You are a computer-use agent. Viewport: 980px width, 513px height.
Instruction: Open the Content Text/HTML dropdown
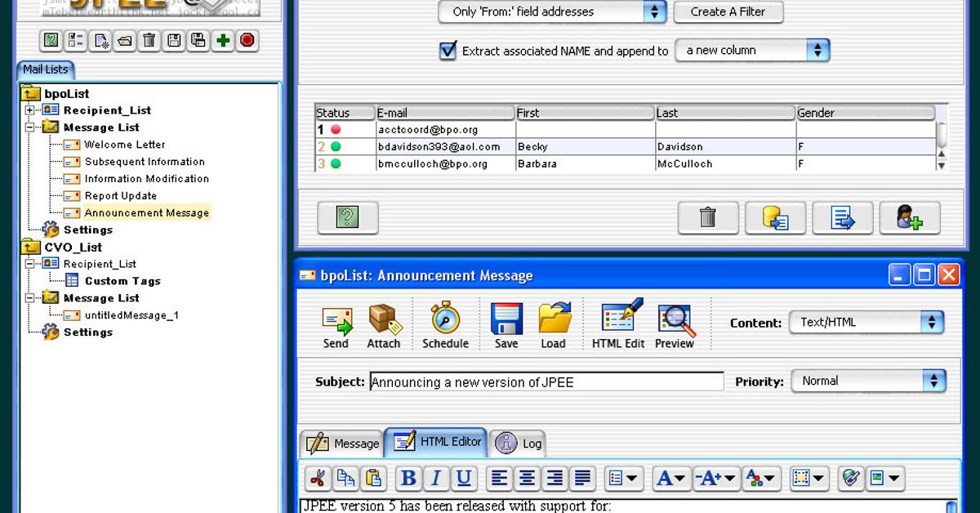pos(866,322)
